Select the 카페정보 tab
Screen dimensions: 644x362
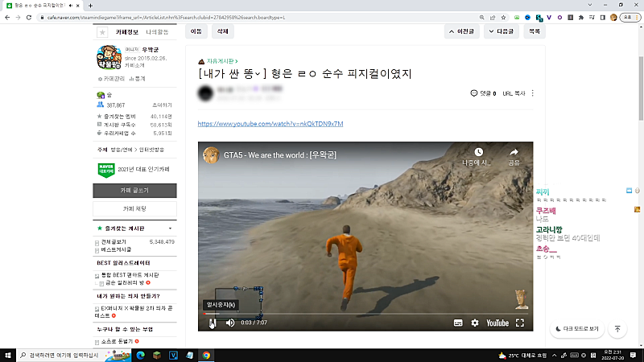pos(127,32)
